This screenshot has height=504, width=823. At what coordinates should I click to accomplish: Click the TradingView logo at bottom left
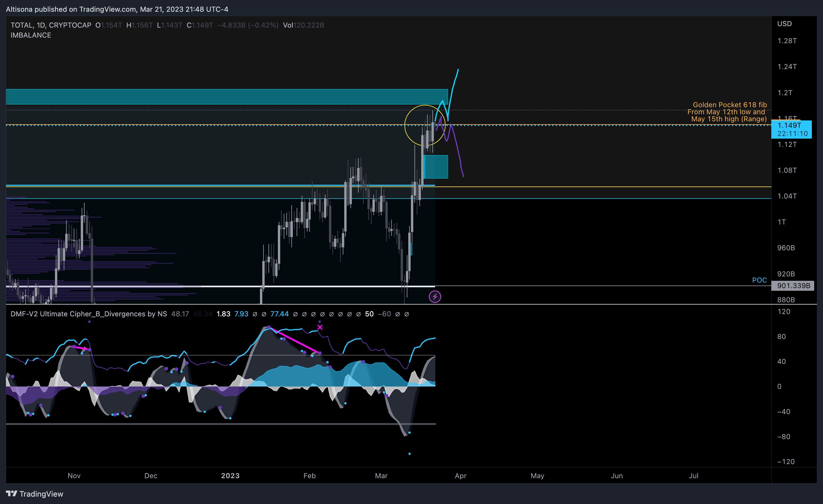click(x=34, y=494)
